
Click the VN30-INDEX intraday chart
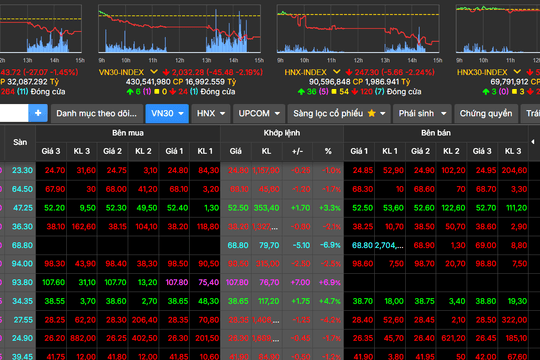(179, 29)
